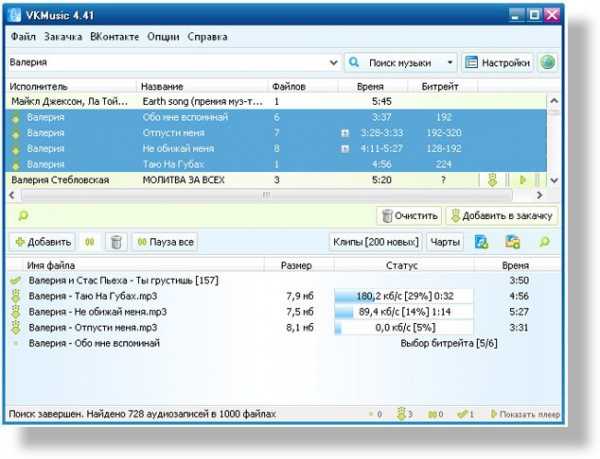Select the МОЛИТВА ЗА ВСЕХ row

[x=276, y=180]
